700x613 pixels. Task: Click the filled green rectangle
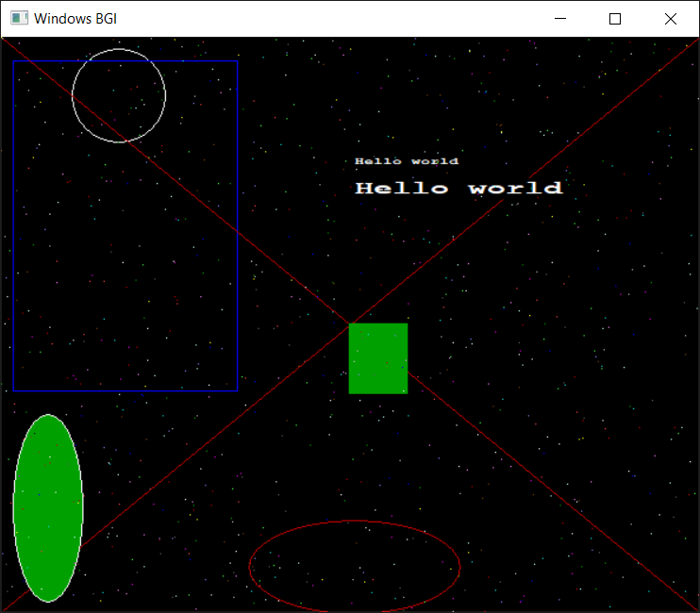pos(378,358)
